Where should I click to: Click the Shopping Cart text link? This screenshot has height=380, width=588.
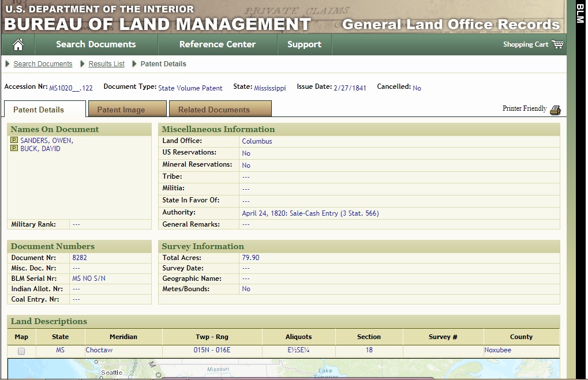click(x=525, y=44)
